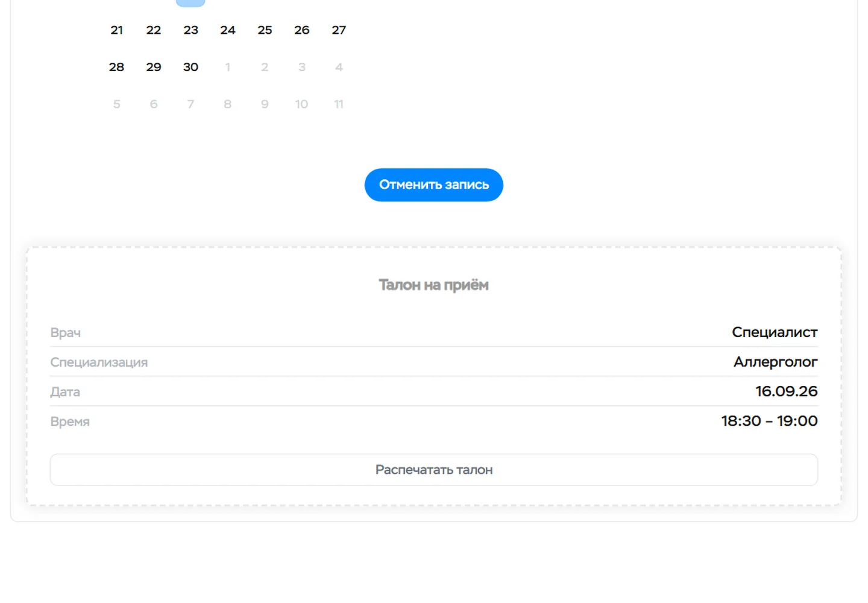Pick calendar day 26
868x603 pixels.
click(x=302, y=30)
